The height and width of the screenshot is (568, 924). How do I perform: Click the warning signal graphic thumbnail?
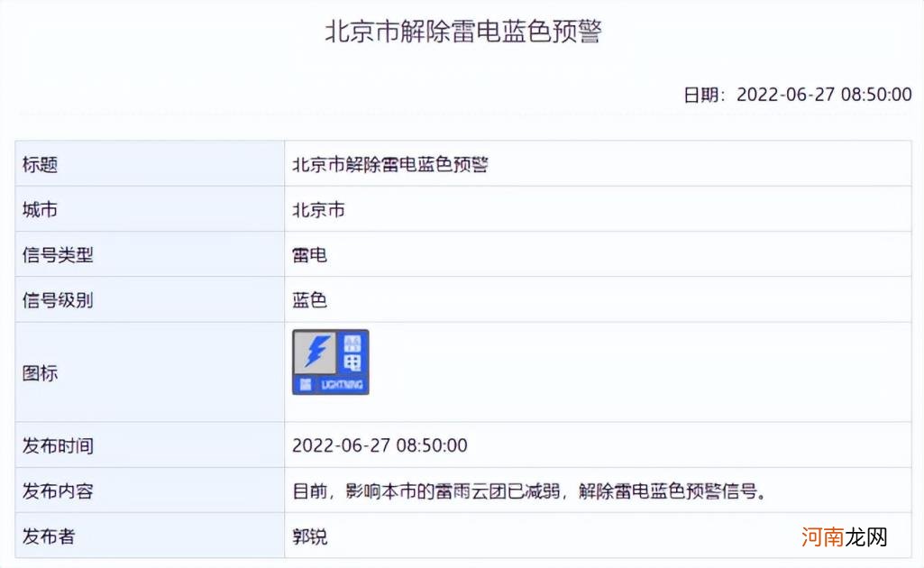330,361
